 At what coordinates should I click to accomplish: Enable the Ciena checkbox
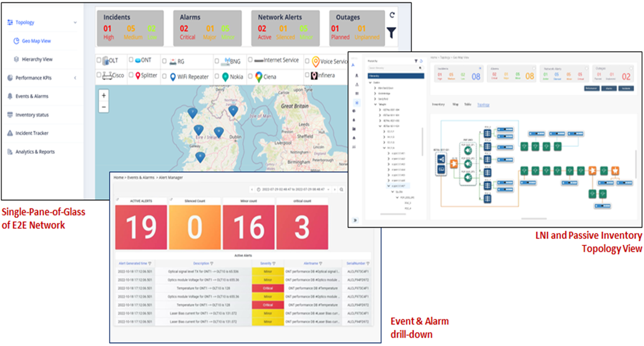coord(250,76)
